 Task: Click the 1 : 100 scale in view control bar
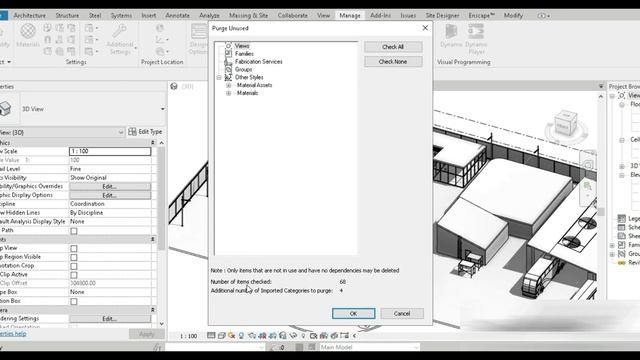[x=189, y=336]
